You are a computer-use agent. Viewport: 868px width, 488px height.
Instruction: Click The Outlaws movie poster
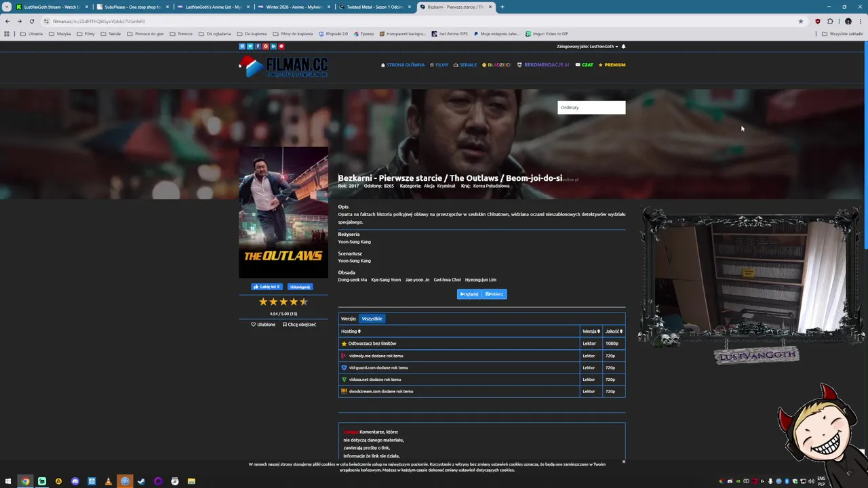tap(283, 212)
